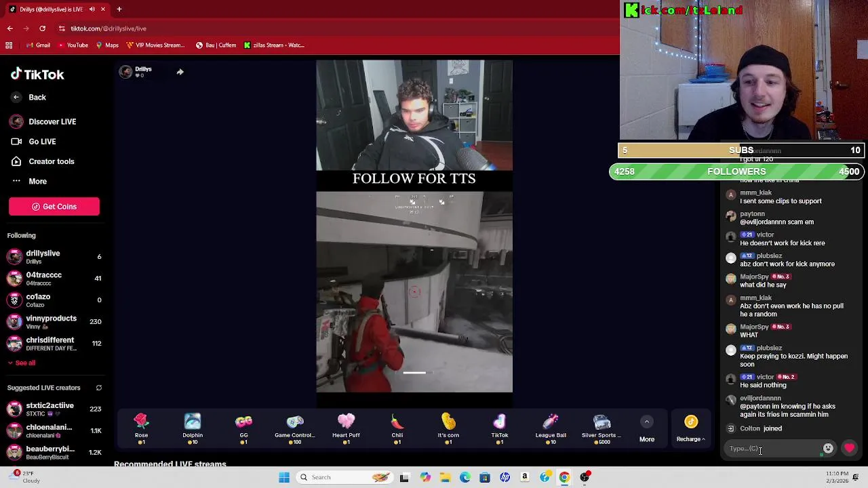Open chrisdifferent live stream

[x=54, y=344]
